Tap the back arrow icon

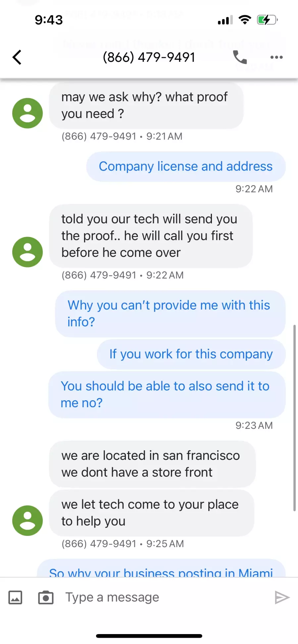[x=17, y=57]
